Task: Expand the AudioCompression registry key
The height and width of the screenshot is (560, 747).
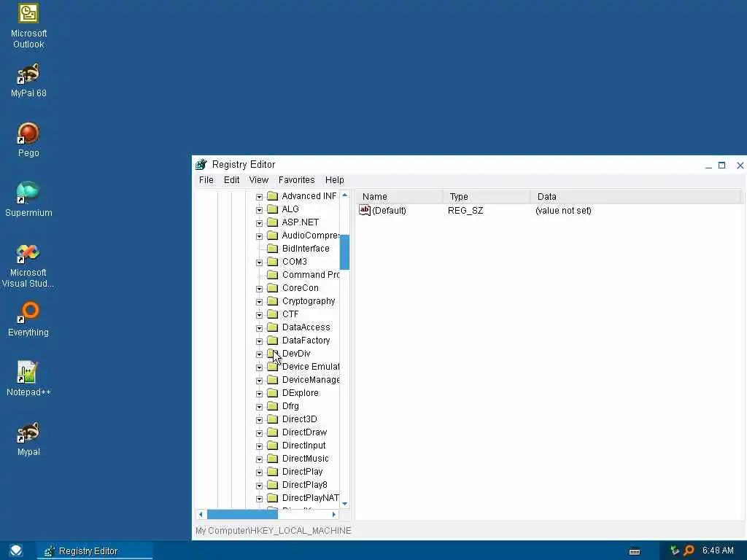Action: (x=259, y=236)
